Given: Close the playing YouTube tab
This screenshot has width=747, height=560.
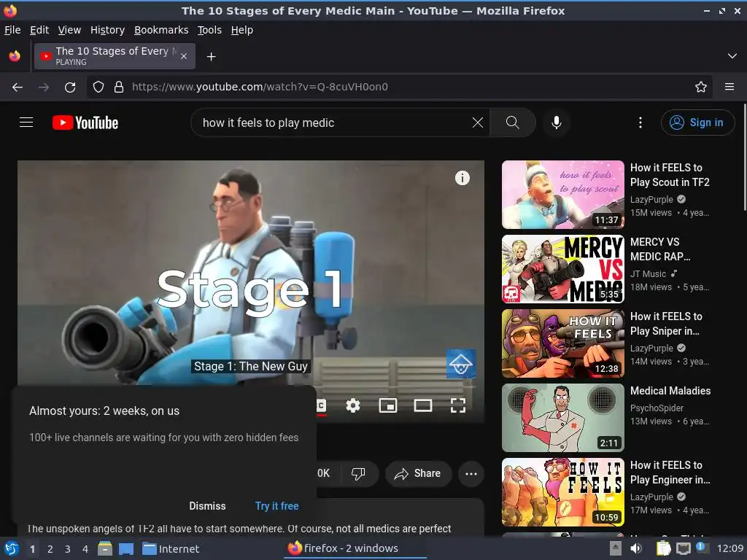Looking at the screenshot, I should tap(184, 56).
